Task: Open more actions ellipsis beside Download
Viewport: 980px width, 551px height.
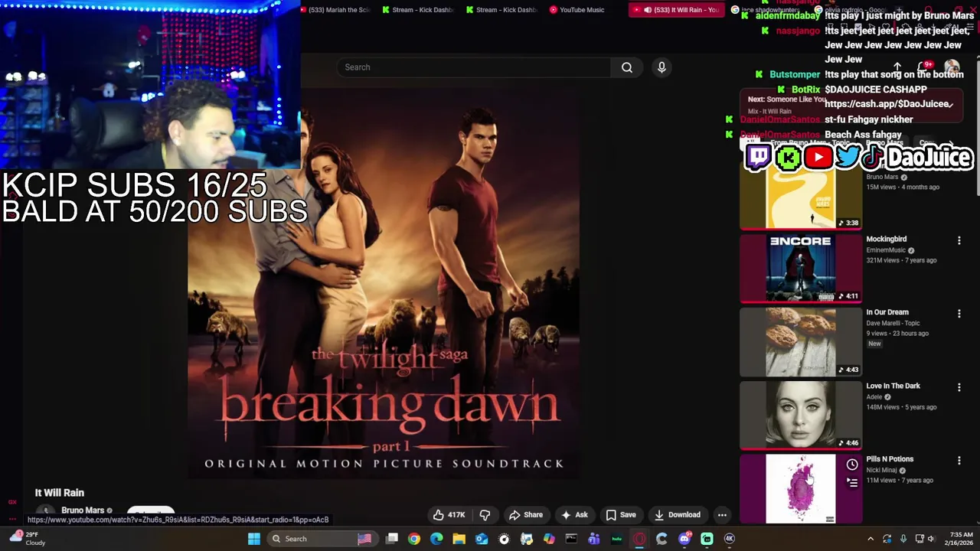Action: 722,515
